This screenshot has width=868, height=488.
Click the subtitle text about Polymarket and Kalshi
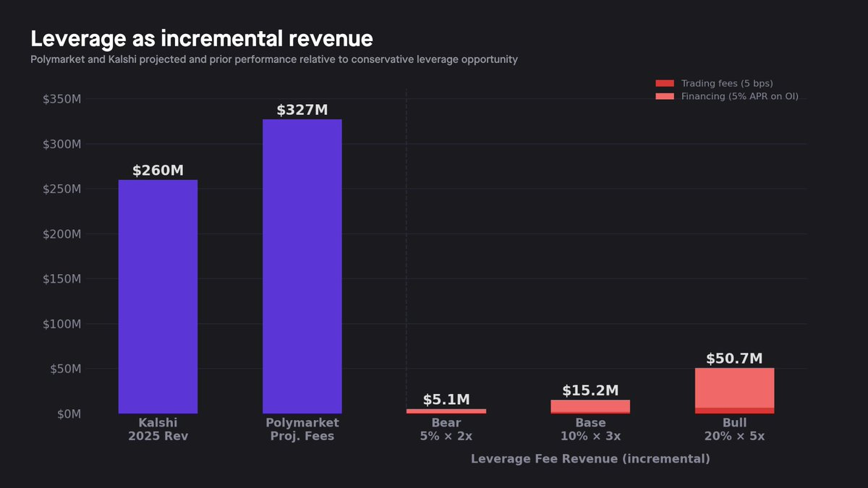[x=273, y=59]
